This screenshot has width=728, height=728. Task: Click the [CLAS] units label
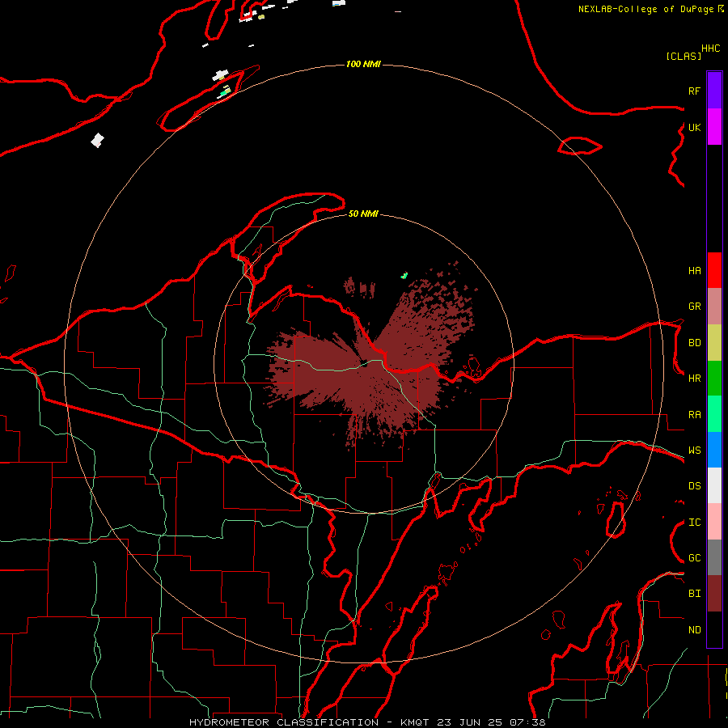(x=684, y=57)
